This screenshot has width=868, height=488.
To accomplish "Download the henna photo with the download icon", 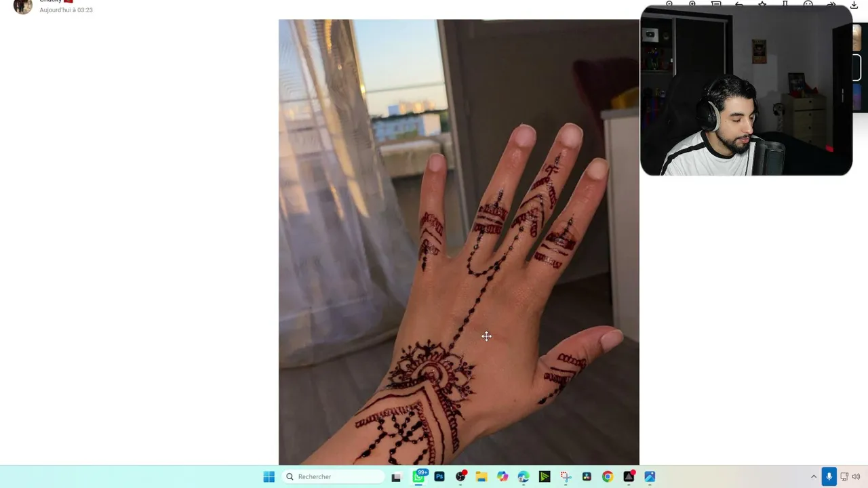I will click(x=854, y=5).
